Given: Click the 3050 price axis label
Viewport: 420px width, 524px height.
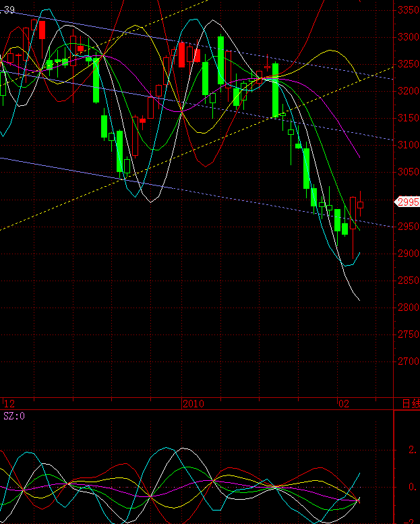Looking at the screenshot, I should point(409,172).
